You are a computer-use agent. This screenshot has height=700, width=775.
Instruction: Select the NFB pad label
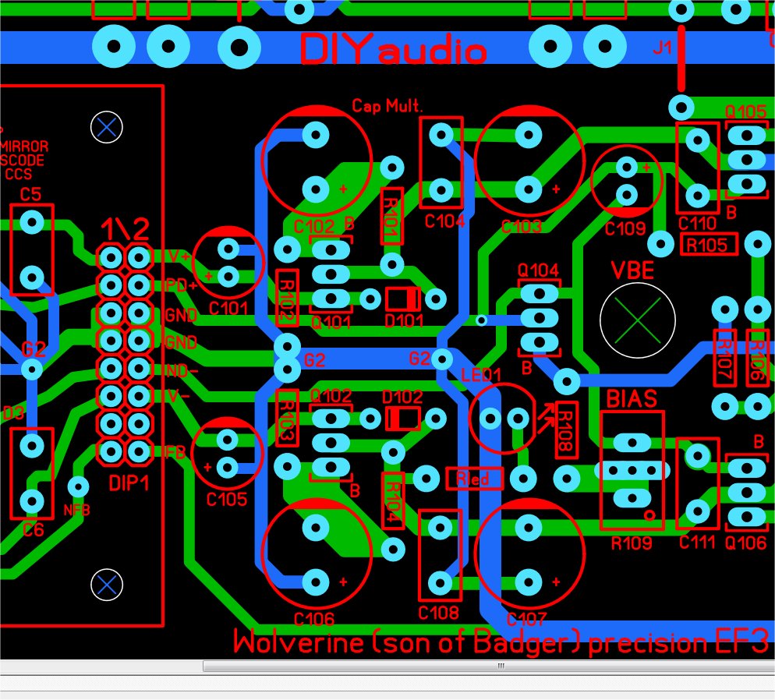pos(76,511)
